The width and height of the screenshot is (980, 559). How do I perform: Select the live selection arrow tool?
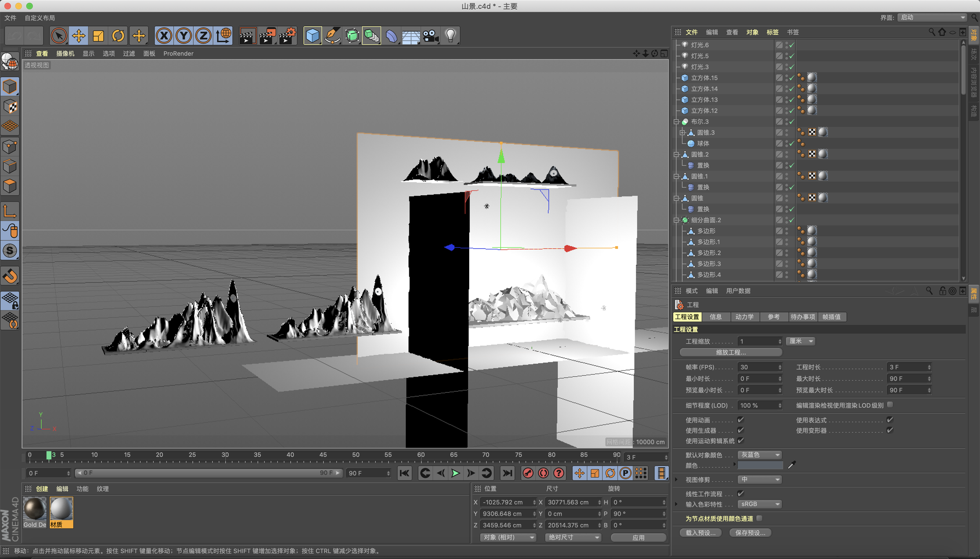(x=59, y=36)
